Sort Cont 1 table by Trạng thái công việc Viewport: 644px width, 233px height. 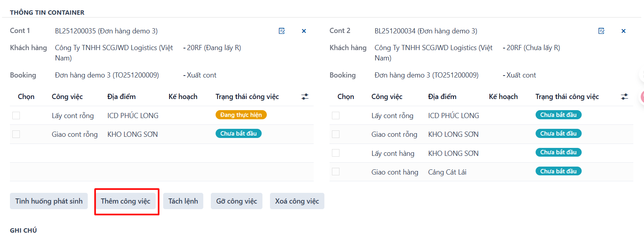tap(247, 97)
